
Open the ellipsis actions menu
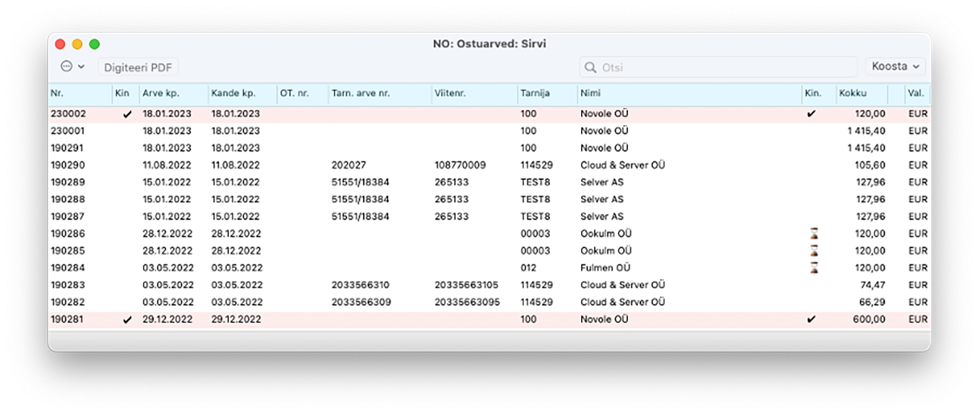coord(72,66)
